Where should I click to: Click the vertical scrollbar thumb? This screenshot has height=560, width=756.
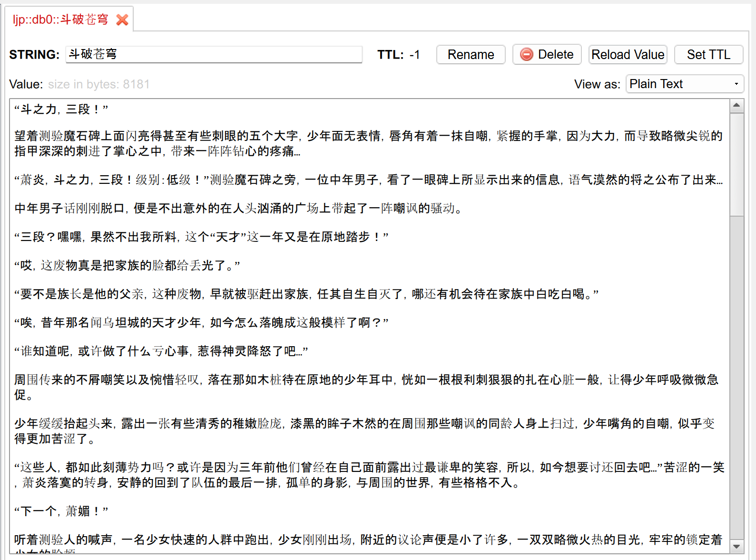click(736, 164)
